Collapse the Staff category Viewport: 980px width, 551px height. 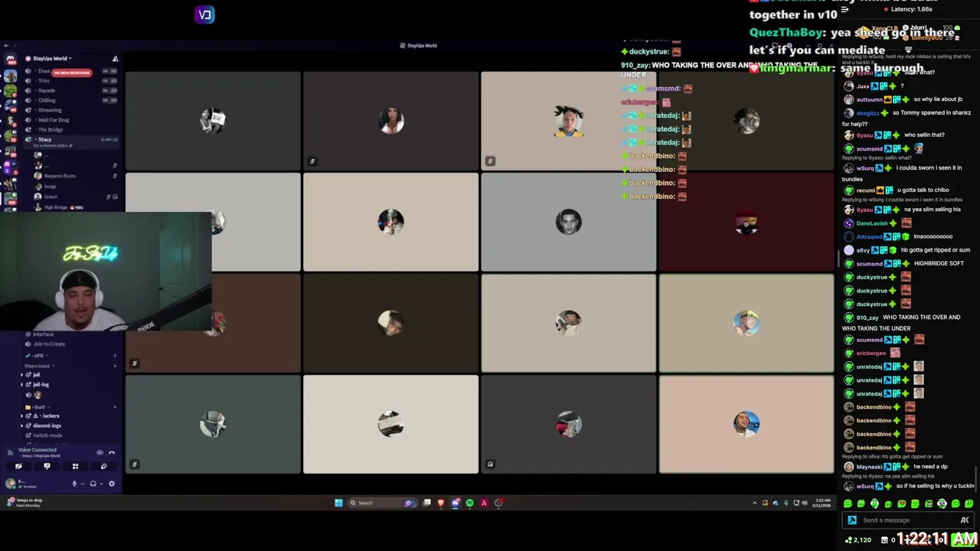[37, 407]
